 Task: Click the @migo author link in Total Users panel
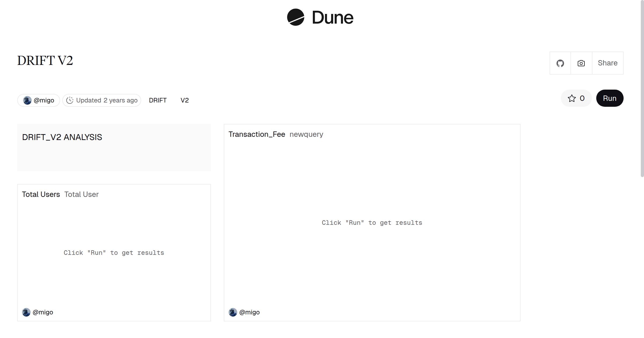[43, 312]
